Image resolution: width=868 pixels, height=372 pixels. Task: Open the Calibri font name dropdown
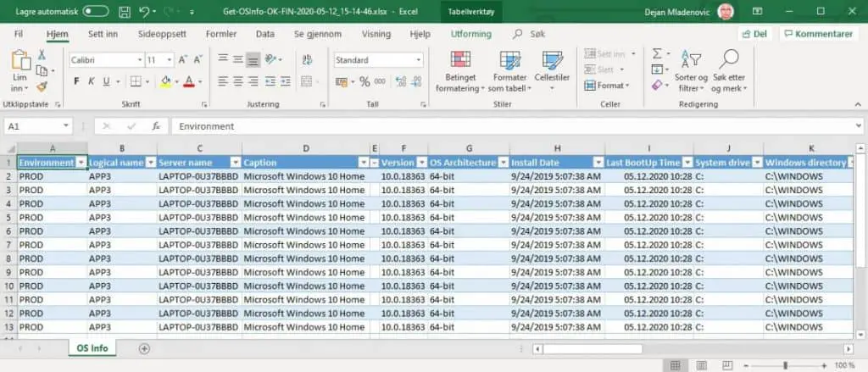tap(140, 60)
